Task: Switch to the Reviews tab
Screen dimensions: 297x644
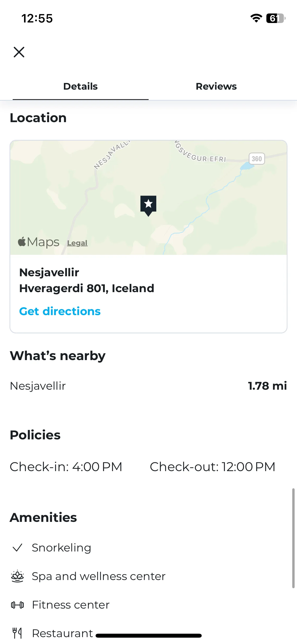Action: 216,86
